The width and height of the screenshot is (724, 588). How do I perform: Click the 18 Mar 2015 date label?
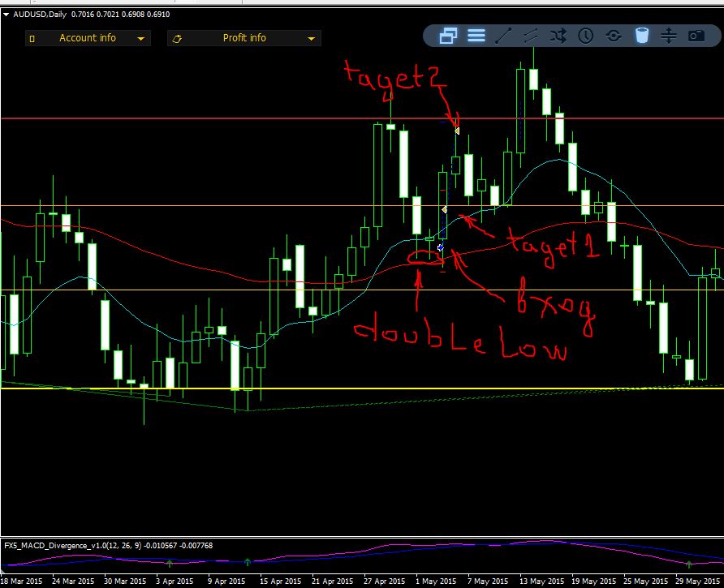(21, 581)
